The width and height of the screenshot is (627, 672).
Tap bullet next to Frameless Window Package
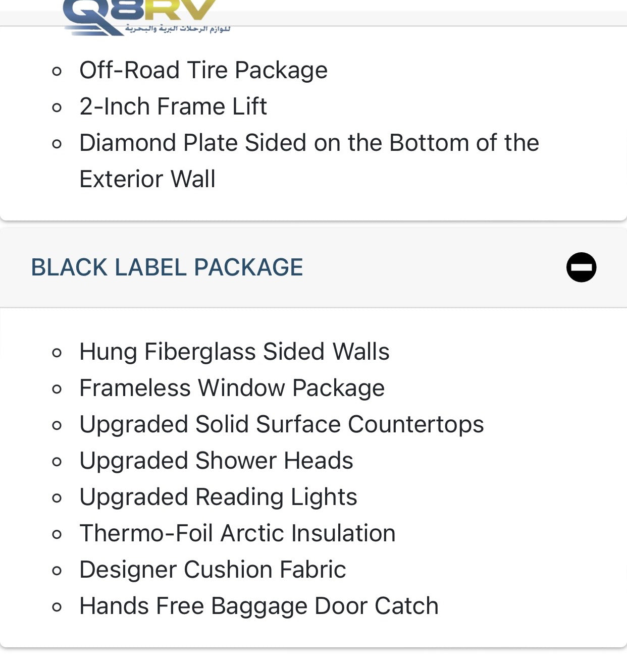pyautogui.click(x=57, y=388)
